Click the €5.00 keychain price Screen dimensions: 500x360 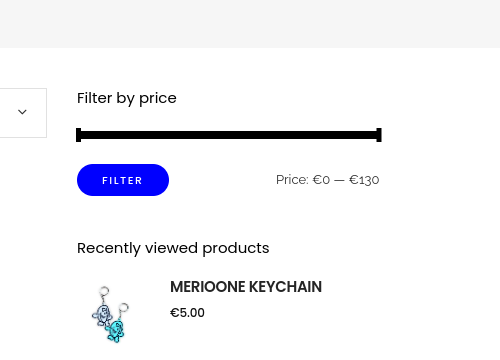[x=187, y=313]
